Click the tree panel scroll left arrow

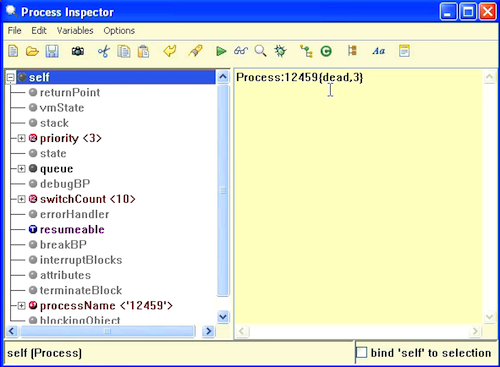click(12, 331)
